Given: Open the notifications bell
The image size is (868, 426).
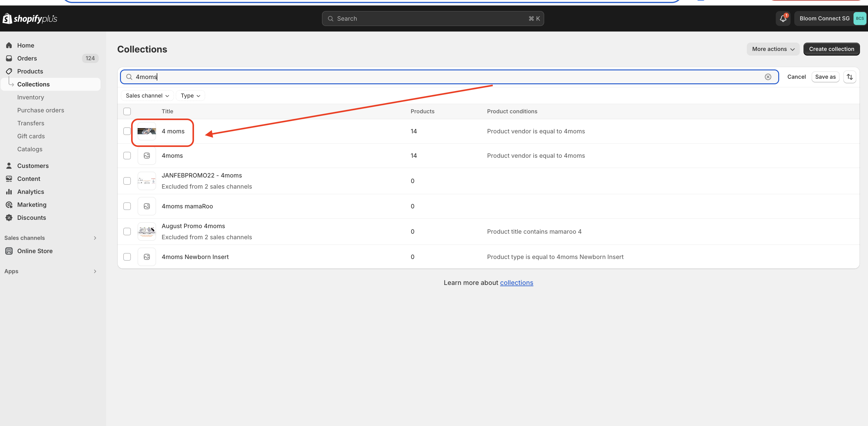Looking at the screenshot, I should (783, 19).
